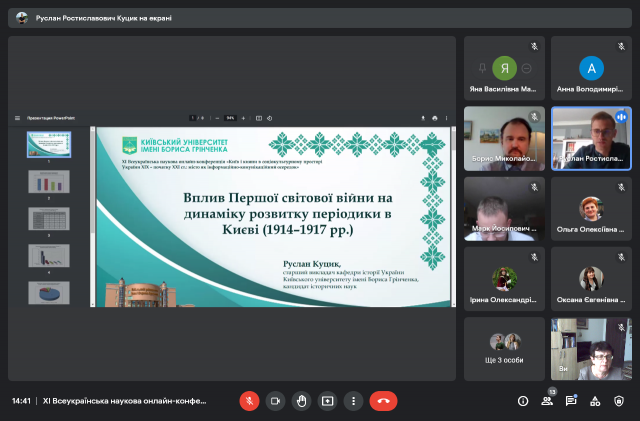Open the Activities shapes icon
The height and width of the screenshot is (421, 640).
coord(595,400)
